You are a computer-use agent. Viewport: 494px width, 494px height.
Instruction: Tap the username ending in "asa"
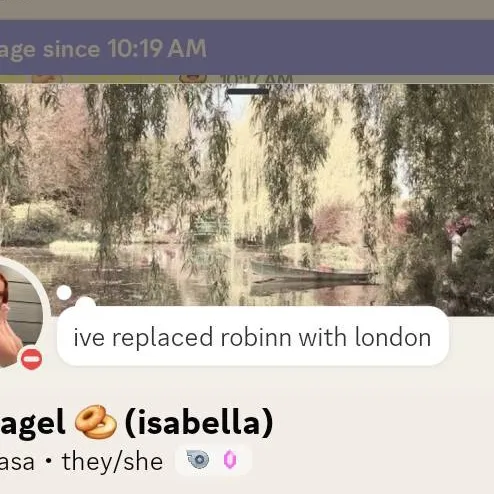(17, 462)
